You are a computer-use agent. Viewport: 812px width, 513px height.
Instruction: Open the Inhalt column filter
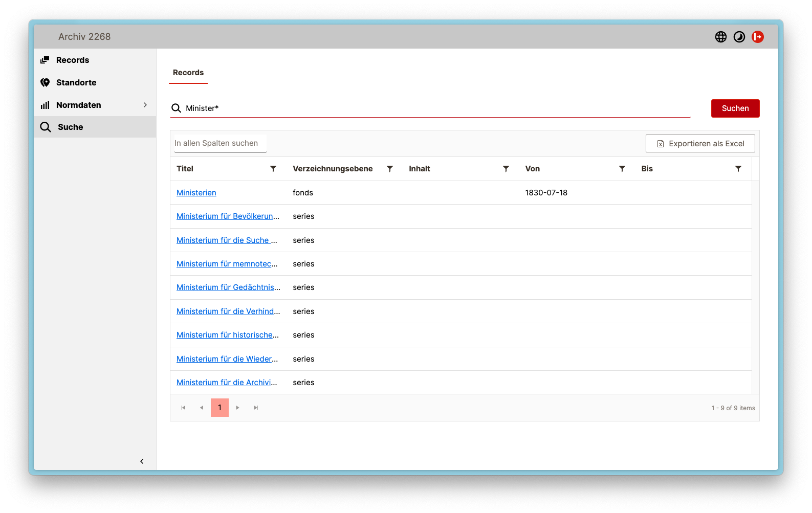point(506,169)
